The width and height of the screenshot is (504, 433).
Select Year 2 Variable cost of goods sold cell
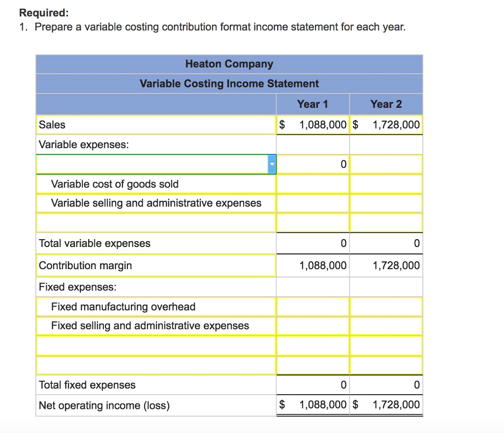pos(386,184)
